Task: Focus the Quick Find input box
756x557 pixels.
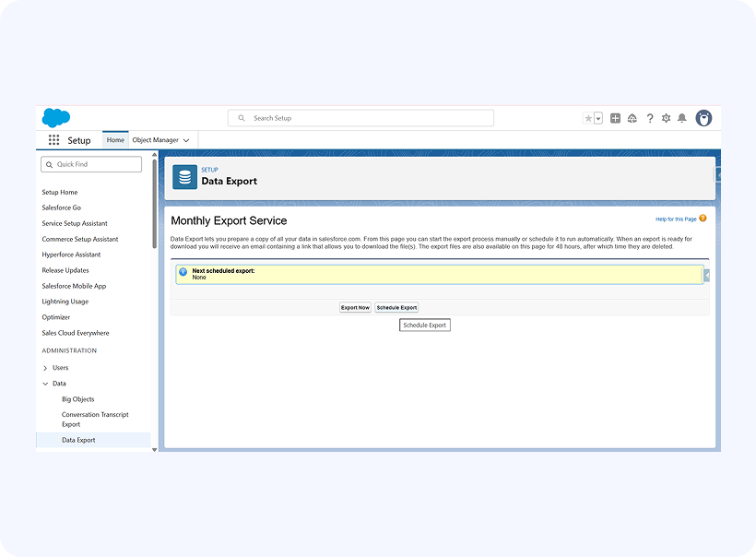Action: (91, 164)
